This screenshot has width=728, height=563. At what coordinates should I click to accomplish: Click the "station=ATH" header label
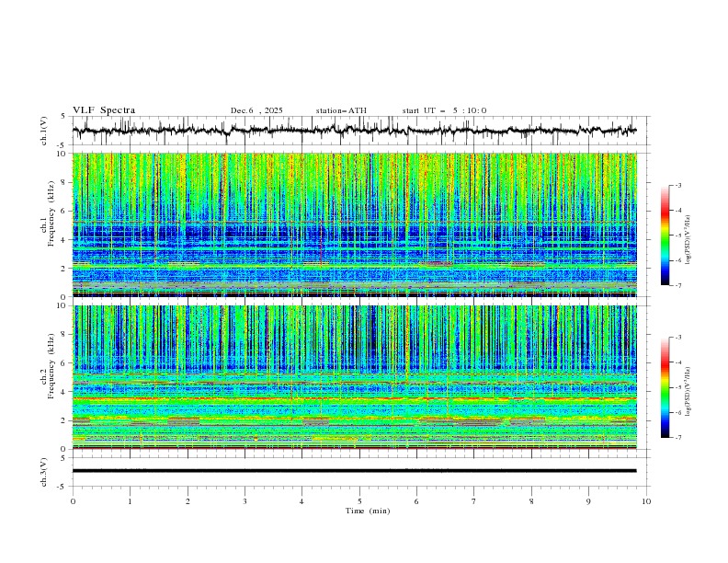pos(341,110)
